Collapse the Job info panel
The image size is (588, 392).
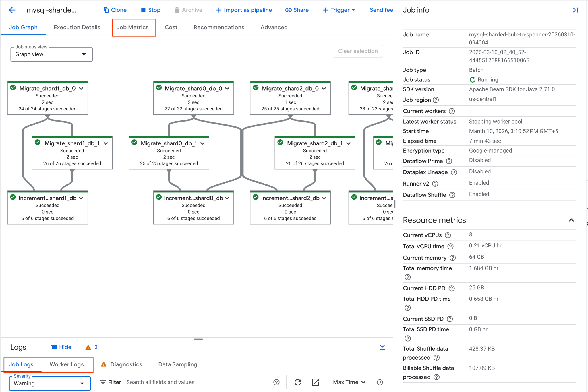click(x=575, y=10)
